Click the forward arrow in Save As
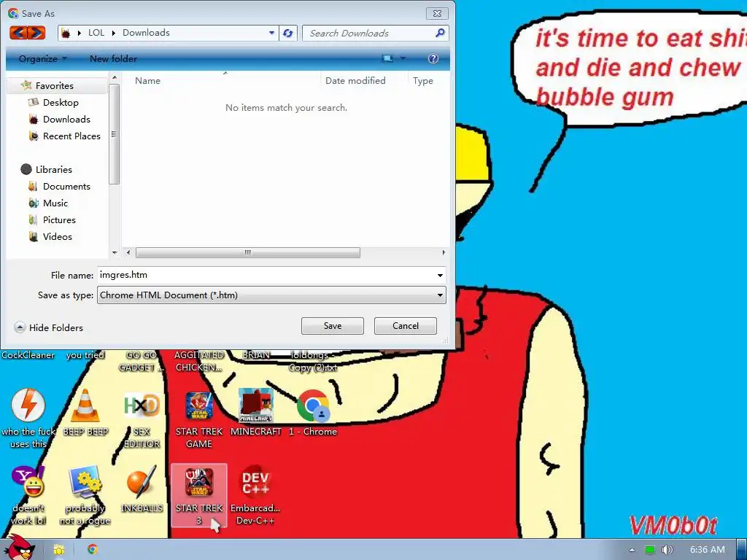 click(36, 33)
